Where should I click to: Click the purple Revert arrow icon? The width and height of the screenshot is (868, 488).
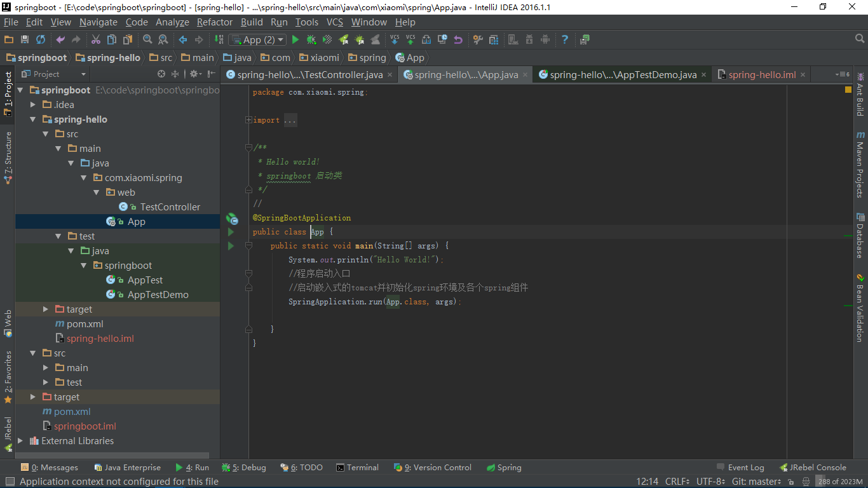click(458, 39)
